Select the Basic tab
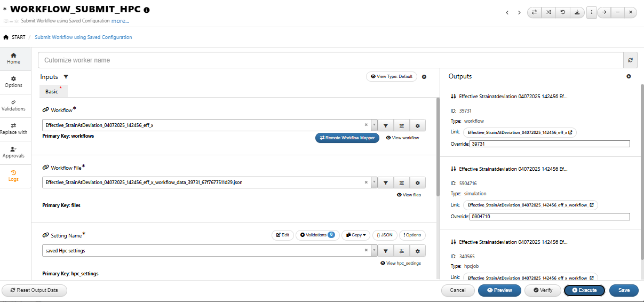The image size is (644, 302). pos(53,91)
